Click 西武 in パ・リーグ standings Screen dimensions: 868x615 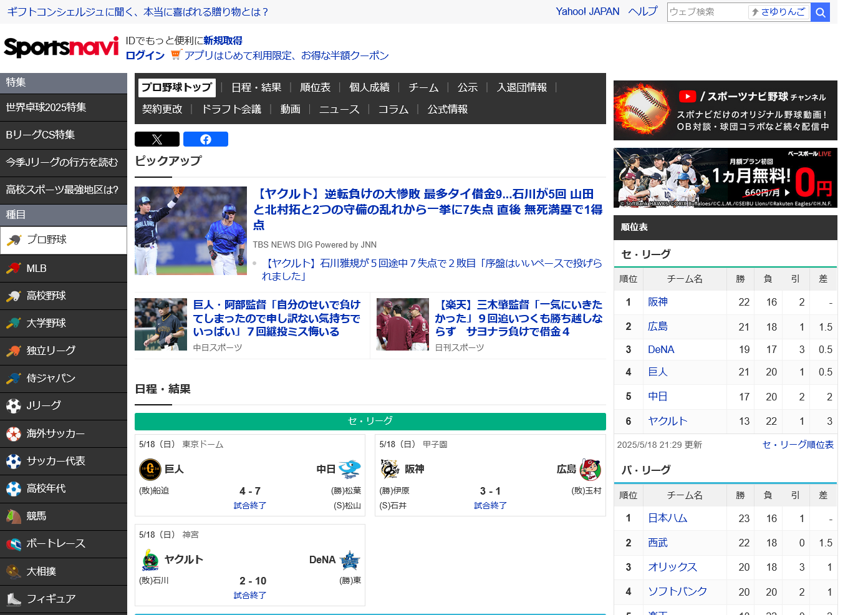point(658,543)
